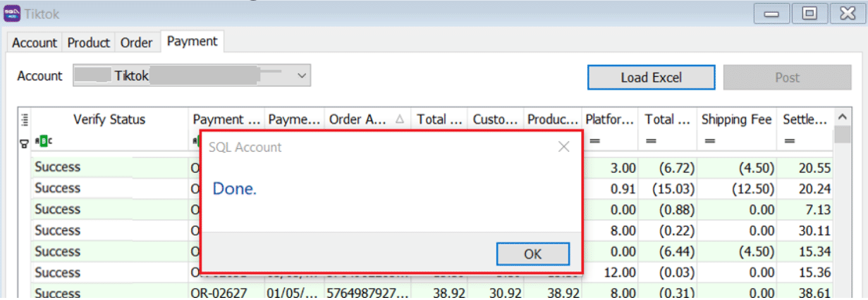
Task: Select the Success cell in the 15.36 row
Action: 109,272
